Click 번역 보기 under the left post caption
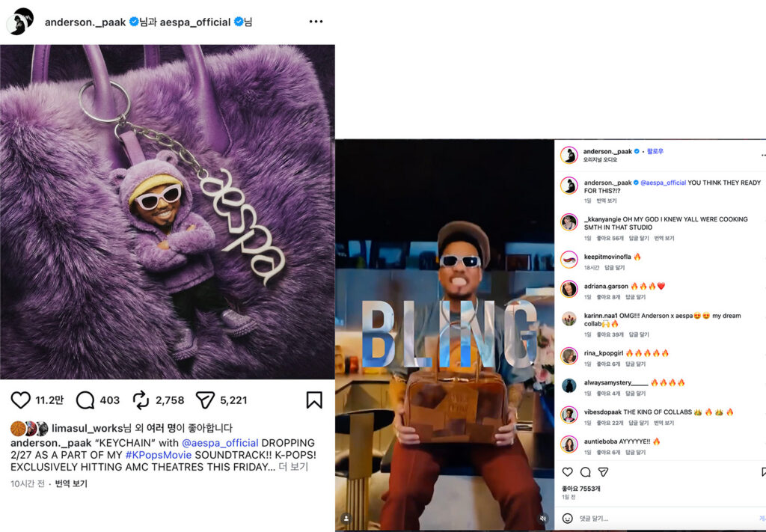This screenshot has height=532, width=766. (x=71, y=484)
